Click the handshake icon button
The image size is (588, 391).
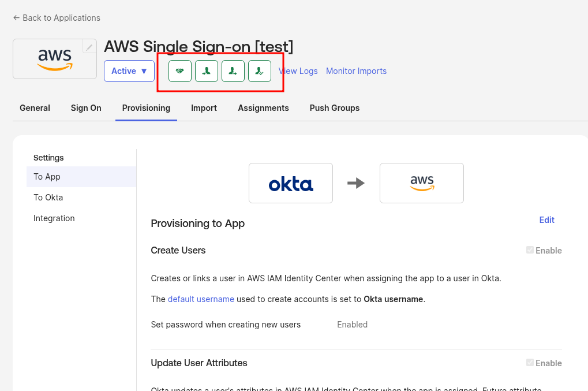(x=180, y=71)
